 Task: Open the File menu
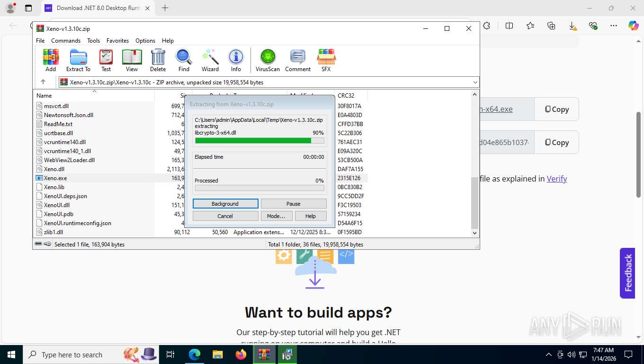pyautogui.click(x=40, y=41)
